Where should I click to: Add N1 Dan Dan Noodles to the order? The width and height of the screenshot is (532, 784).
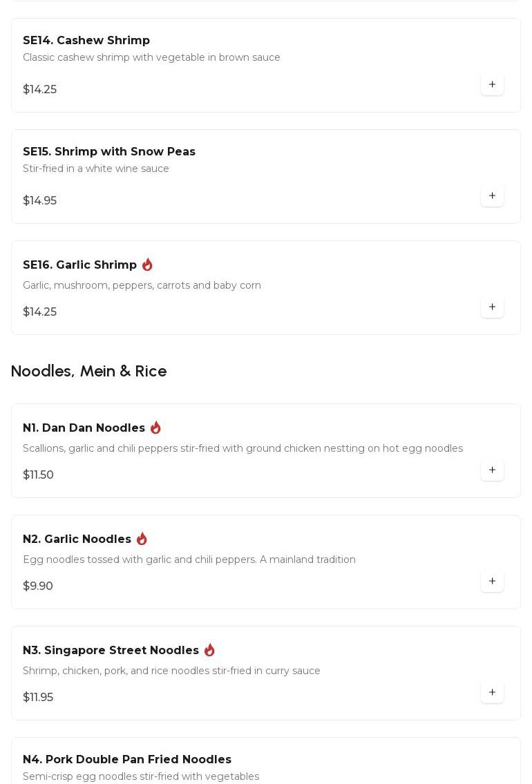tap(492, 470)
